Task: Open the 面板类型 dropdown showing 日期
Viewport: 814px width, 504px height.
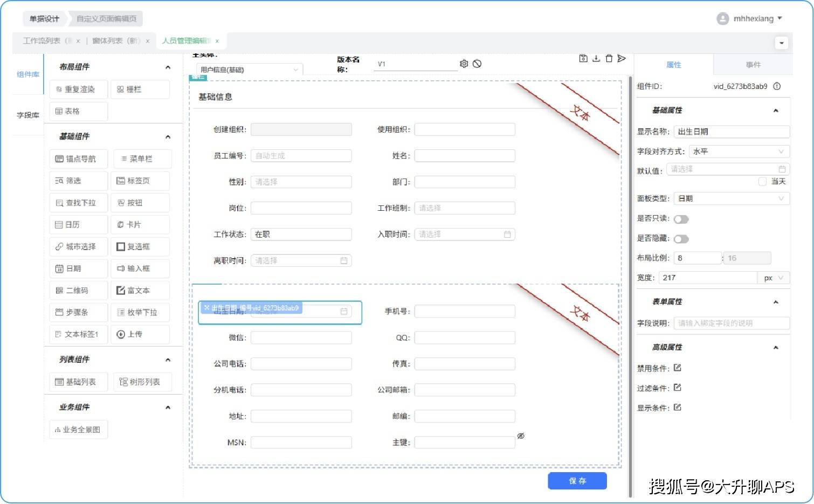Action: (x=732, y=198)
